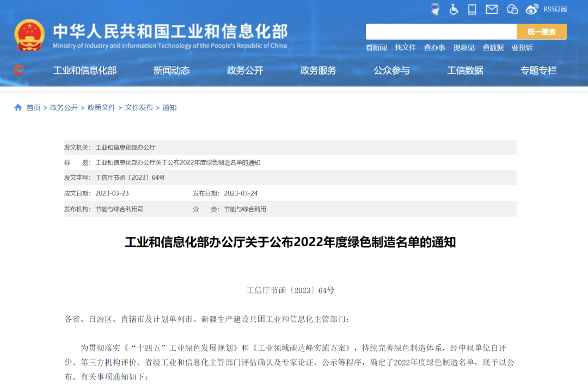
Task: Select 政务公开 in the navigation bar
Action: pyautogui.click(x=245, y=70)
